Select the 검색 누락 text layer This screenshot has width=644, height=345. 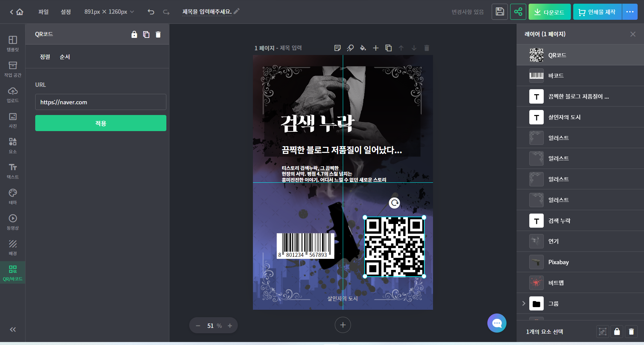(x=580, y=221)
